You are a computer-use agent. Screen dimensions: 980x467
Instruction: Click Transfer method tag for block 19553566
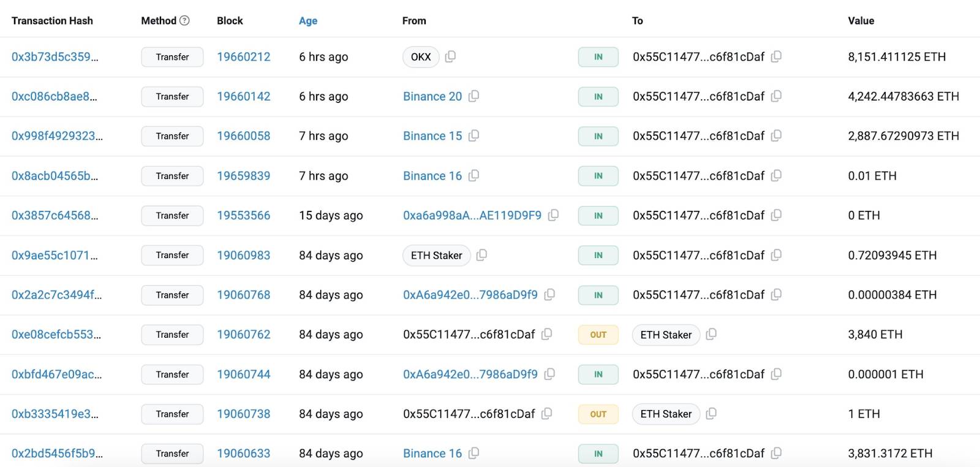[x=172, y=215]
